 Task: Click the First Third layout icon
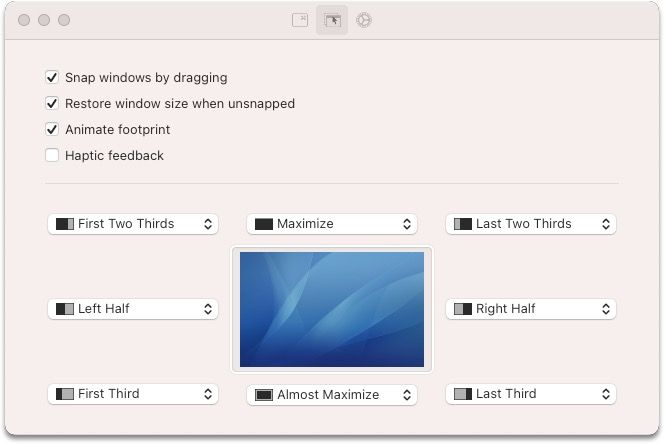(65, 394)
